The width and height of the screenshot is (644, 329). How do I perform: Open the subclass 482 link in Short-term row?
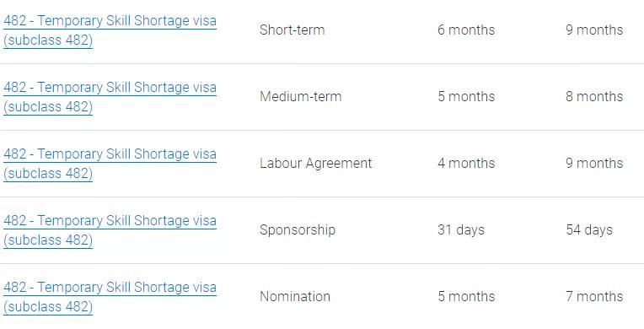pyautogui.click(x=110, y=30)
